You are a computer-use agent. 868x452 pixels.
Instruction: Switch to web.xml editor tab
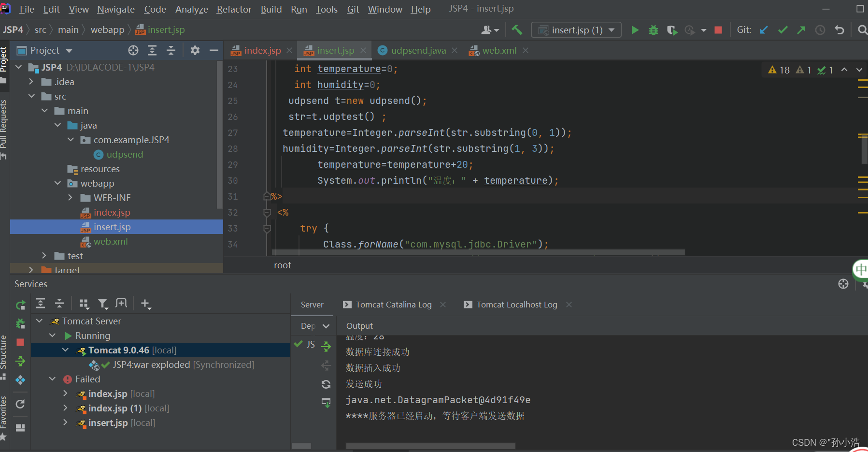point(499,50)
